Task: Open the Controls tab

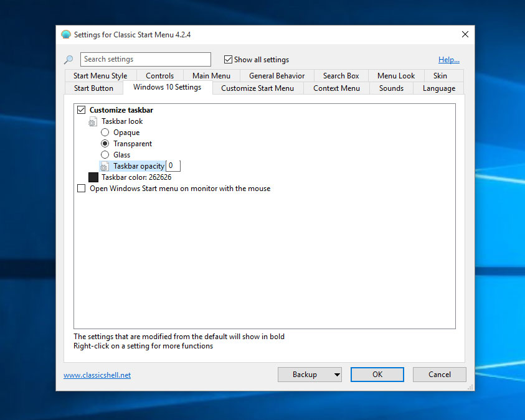Action: 159,75
